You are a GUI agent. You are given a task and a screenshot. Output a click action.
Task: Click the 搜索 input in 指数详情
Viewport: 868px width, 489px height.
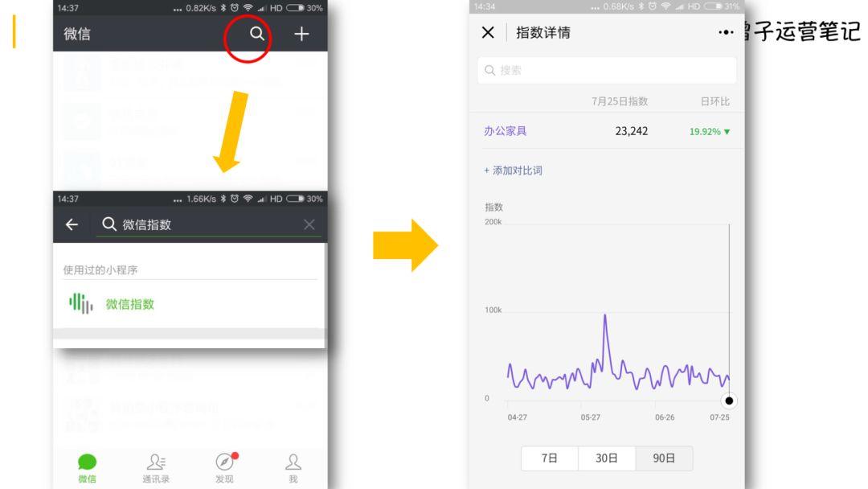[607, 70]
